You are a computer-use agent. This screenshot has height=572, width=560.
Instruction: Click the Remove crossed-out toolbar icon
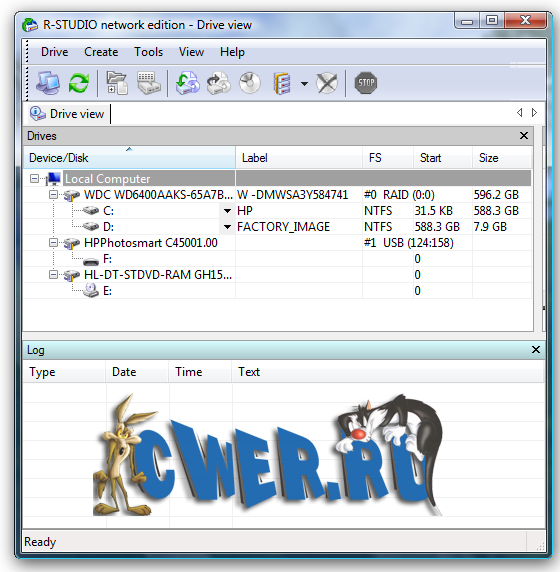327,83
